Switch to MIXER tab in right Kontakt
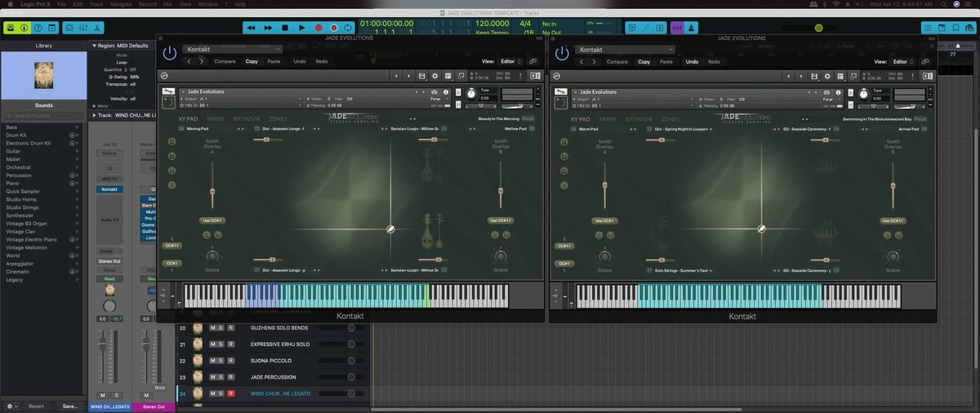Image resolution: width=980 pixels, height=413 pixels. (x=608, y=119)
